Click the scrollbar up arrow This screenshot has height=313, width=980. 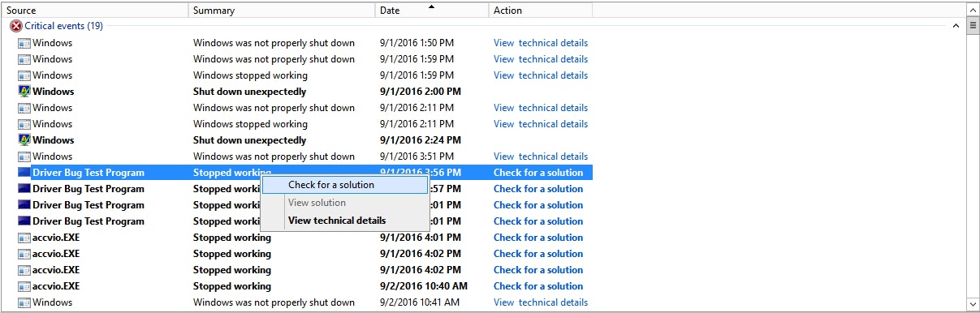[x=973, y=9]
